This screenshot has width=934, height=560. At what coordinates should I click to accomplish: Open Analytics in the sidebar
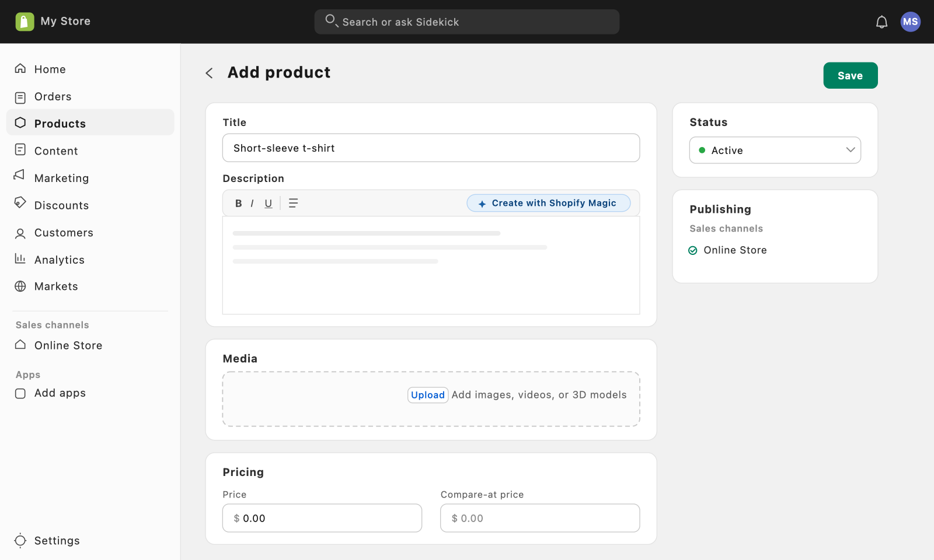point(90,260)
